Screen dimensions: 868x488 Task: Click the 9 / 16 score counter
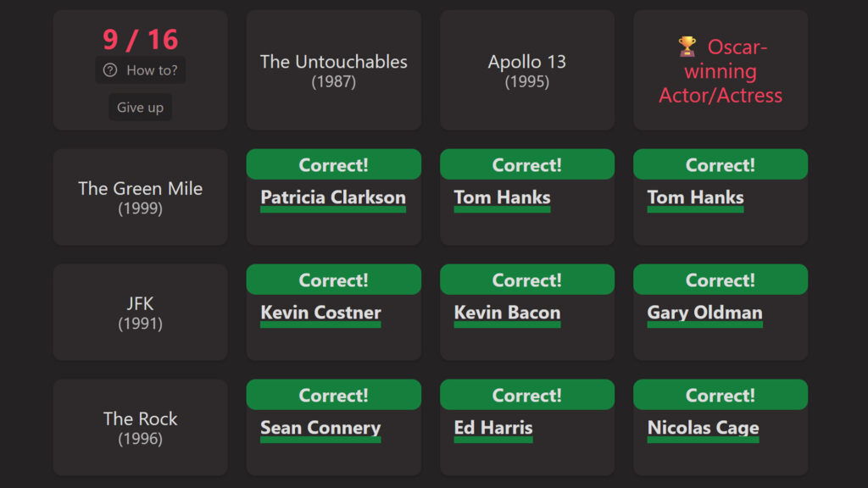[140, 39]
